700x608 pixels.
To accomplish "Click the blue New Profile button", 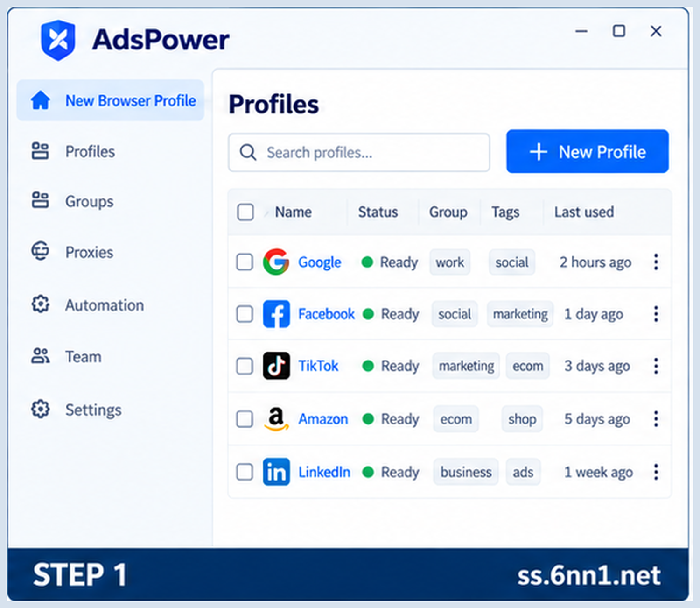I will point(588,151).
